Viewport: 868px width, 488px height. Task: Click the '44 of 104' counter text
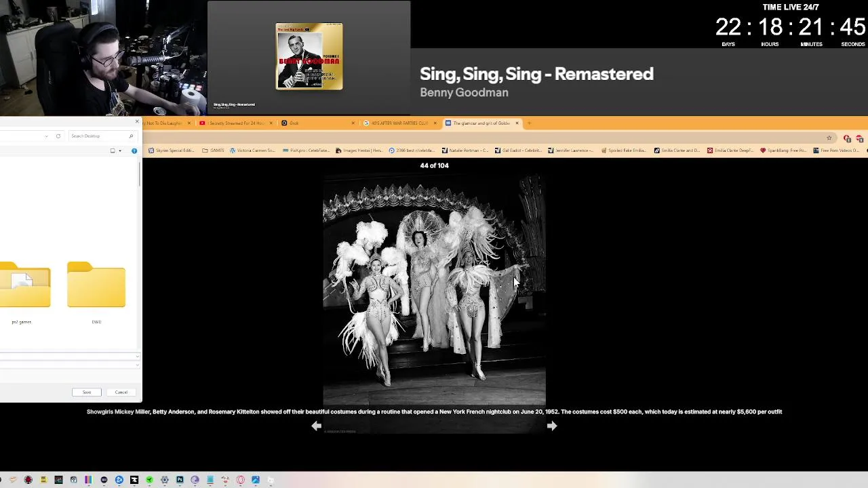[x=434, y=165]
